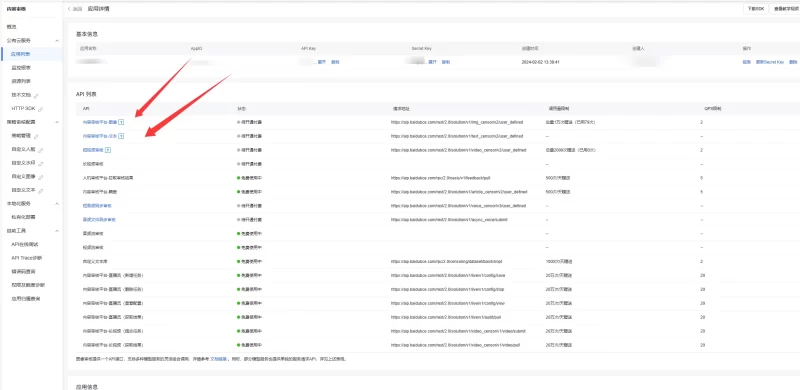Open 策略管理 in the sidebar

[x=20, y=136]
